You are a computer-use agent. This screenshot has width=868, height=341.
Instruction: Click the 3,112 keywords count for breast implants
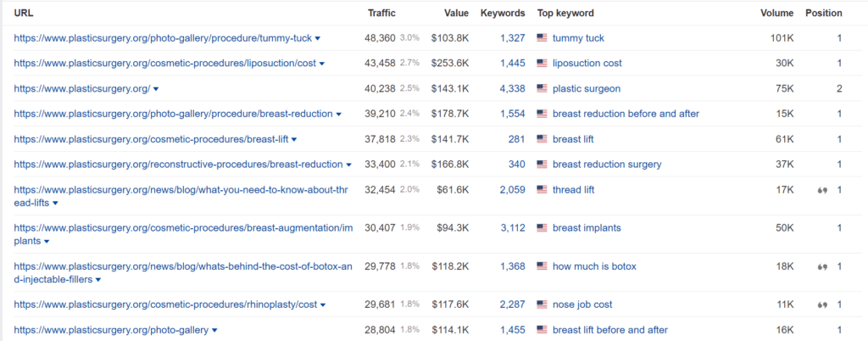pos(513,228)
